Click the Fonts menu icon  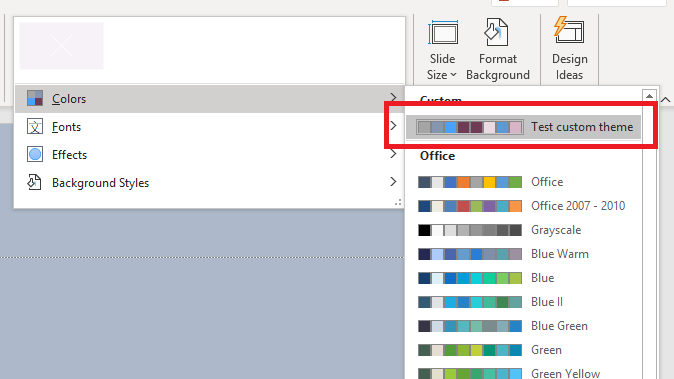(x=35, y=126)
